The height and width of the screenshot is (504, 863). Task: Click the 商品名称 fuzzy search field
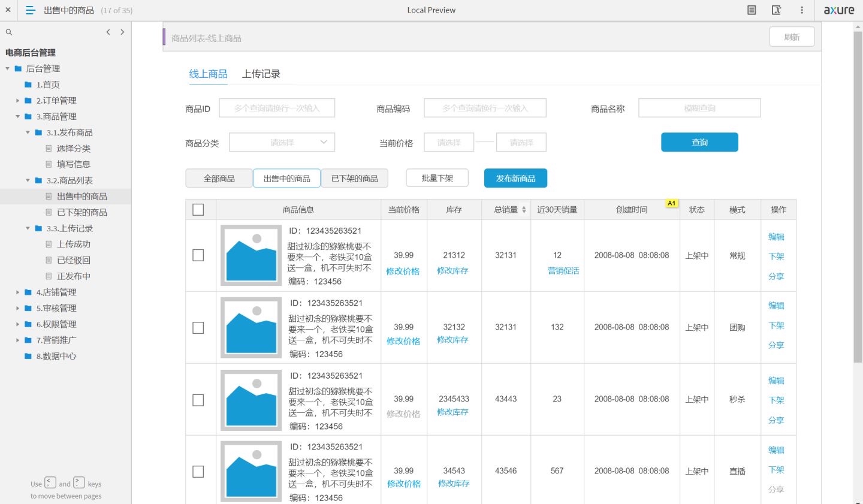699,108
